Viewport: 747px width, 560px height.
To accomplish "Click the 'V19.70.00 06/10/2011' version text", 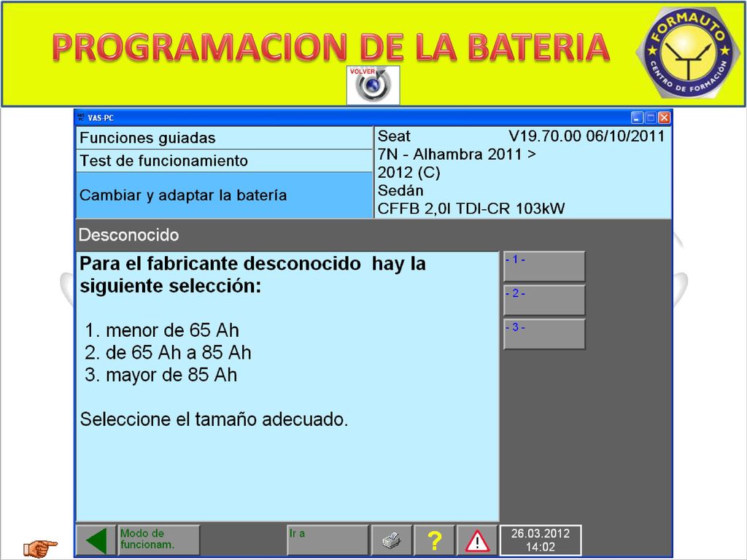I will (x=587, y=136).
